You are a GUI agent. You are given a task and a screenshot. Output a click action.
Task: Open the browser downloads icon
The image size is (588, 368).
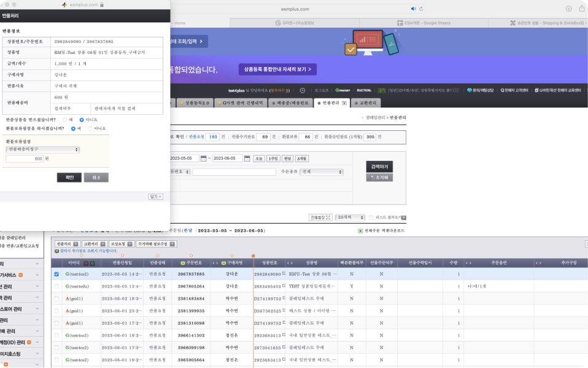pos(568,9)
